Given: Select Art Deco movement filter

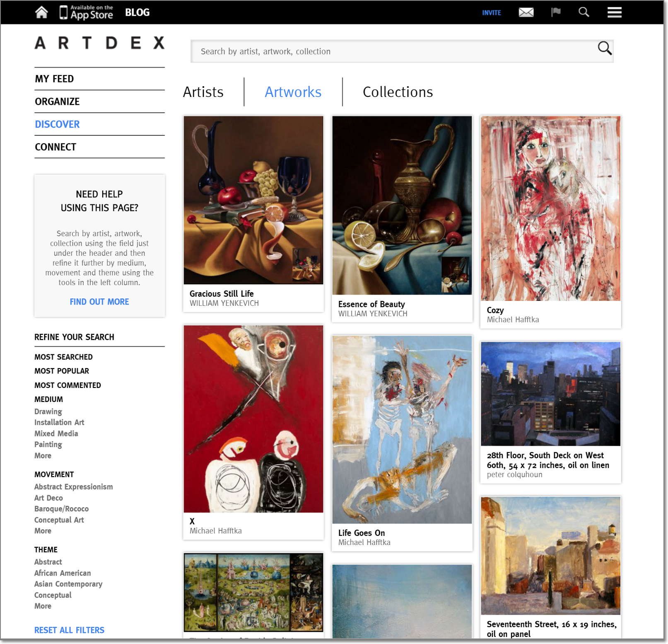Looking at the screenshot, I should 48,498.
